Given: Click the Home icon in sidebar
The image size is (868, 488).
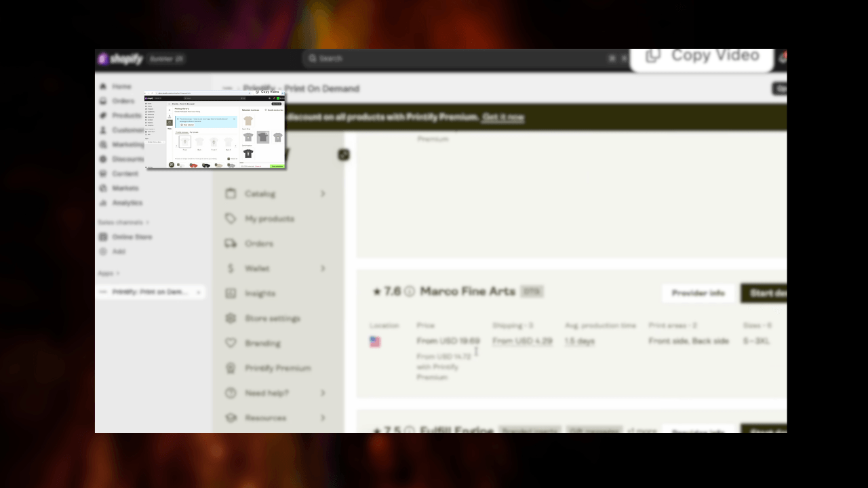Looking at the screenshot, I should click(103, 87).
